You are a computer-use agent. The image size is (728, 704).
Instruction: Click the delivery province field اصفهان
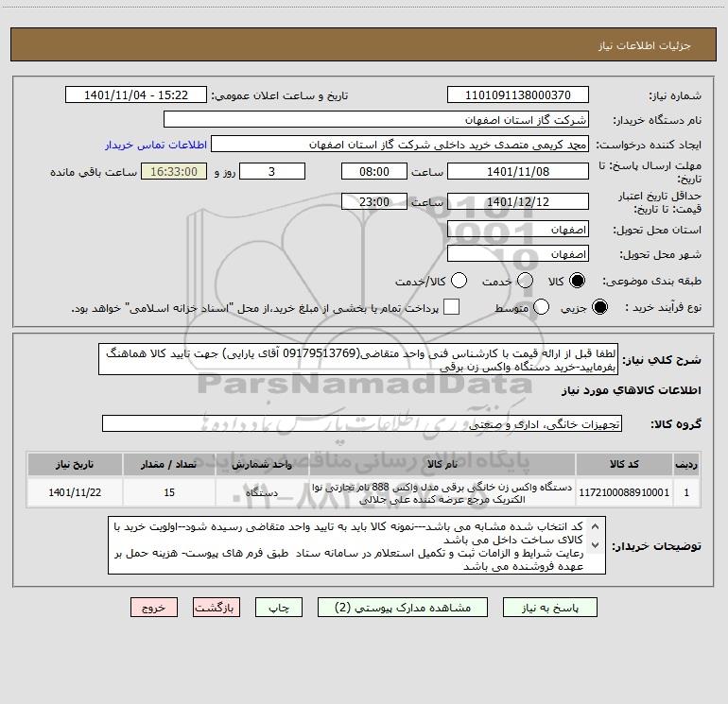pos(518,230)
